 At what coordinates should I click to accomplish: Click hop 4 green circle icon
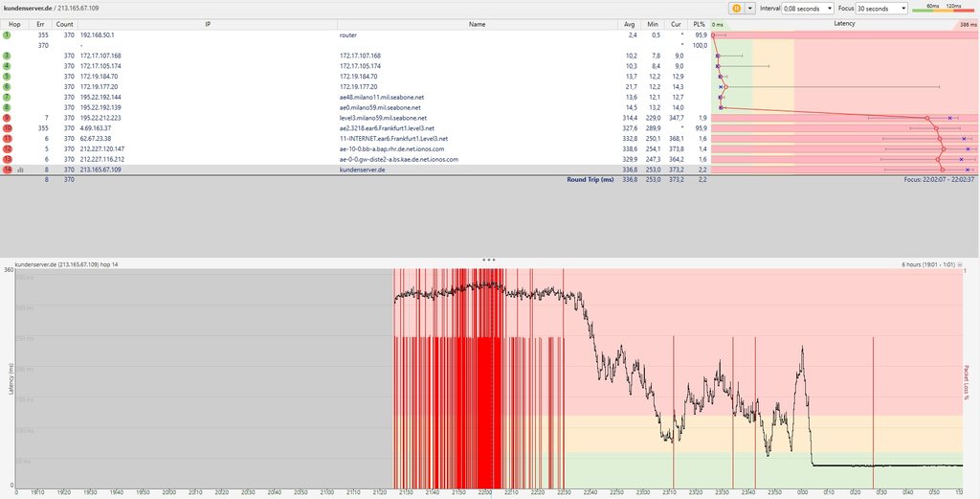click(7, 66)
